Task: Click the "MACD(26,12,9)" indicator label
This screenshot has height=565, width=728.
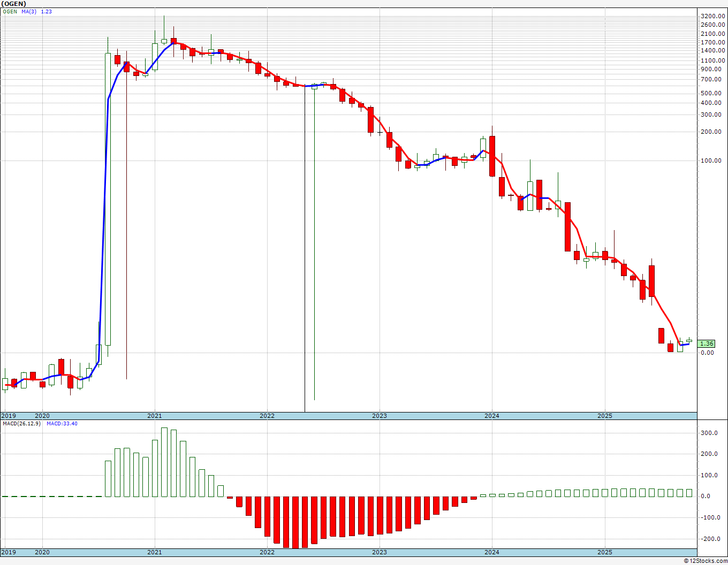Action: click(x=22, y=424)
